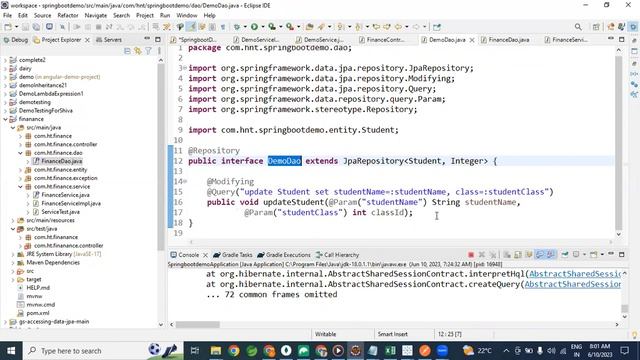Click the Save All toolbar icon
The height and width of the screenshot is (360, 640).
coord(36,27)
